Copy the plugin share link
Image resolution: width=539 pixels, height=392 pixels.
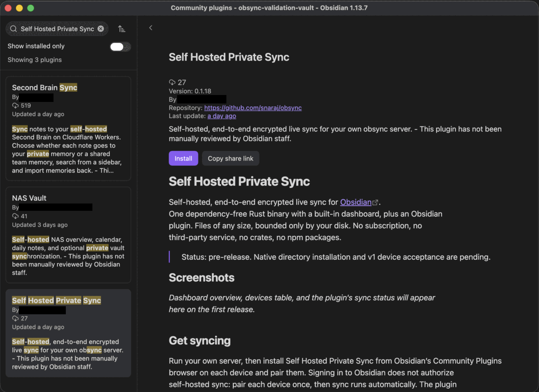[x=231, y=158]
